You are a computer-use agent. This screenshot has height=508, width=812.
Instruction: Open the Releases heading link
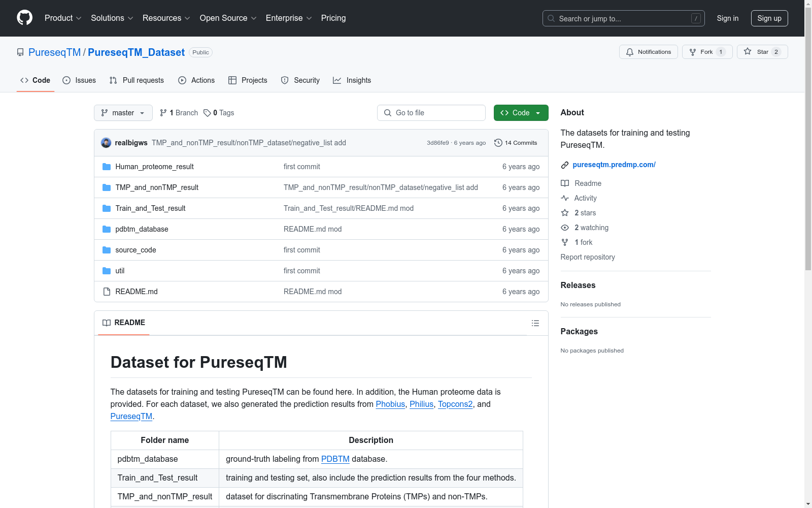(x=578, y=285)
